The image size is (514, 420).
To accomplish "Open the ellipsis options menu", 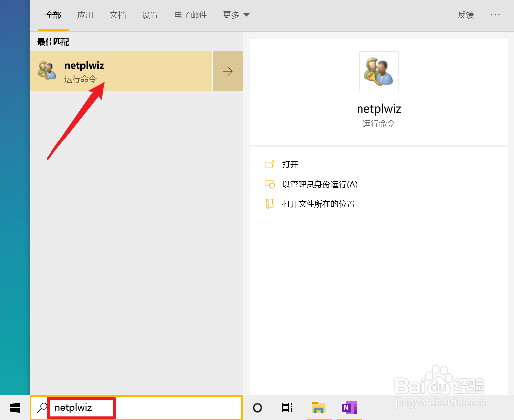I will [x=495, y=15].
